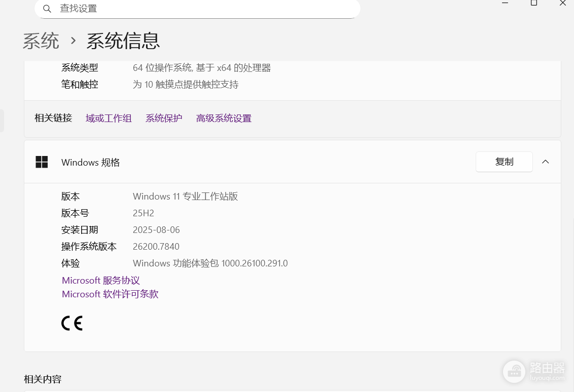Image resolution: width=574 pixels, height=392 pixels.
Task: Focus the 查找设置 search field
Action: (197, 9)
